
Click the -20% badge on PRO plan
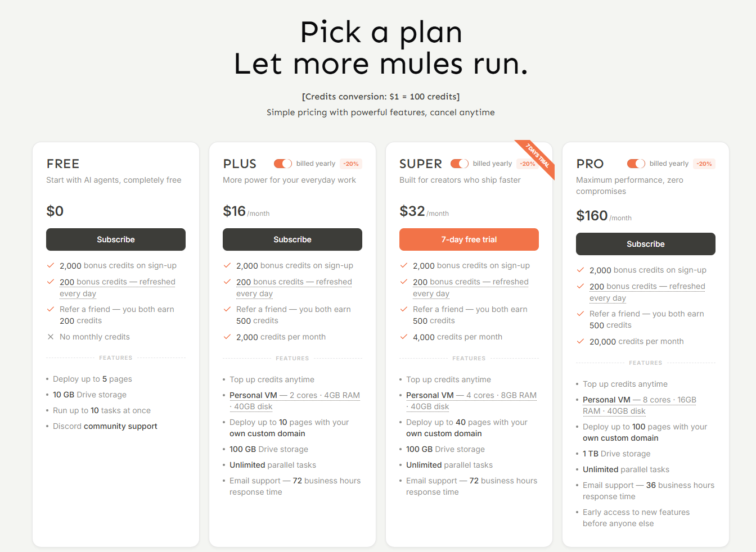tap(704, 164)
